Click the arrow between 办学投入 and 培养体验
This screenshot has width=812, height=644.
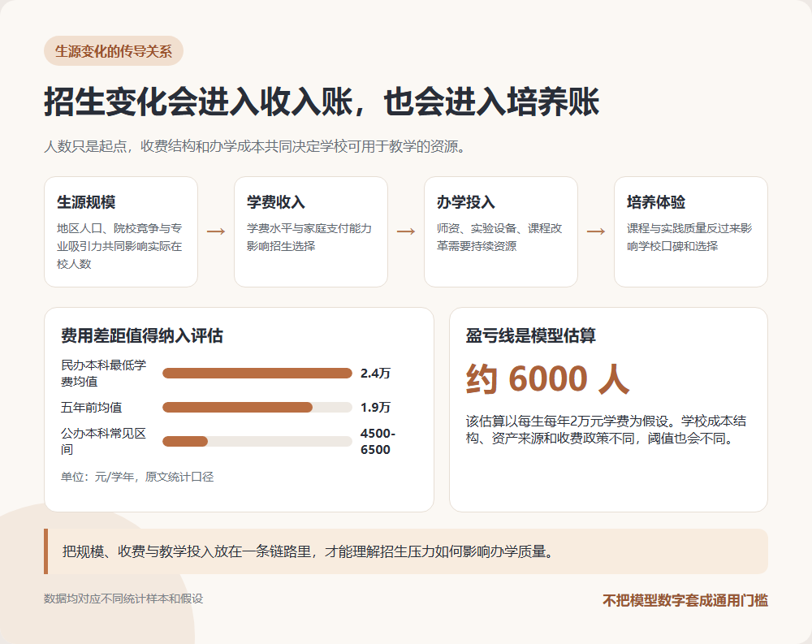coord(596,231)
